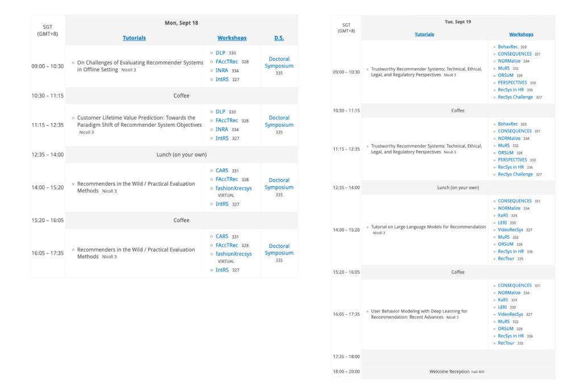The height and width of the screenshot is (392, 582).
Task: Click the D.S. column header link
Action: [x=279, y=38]
